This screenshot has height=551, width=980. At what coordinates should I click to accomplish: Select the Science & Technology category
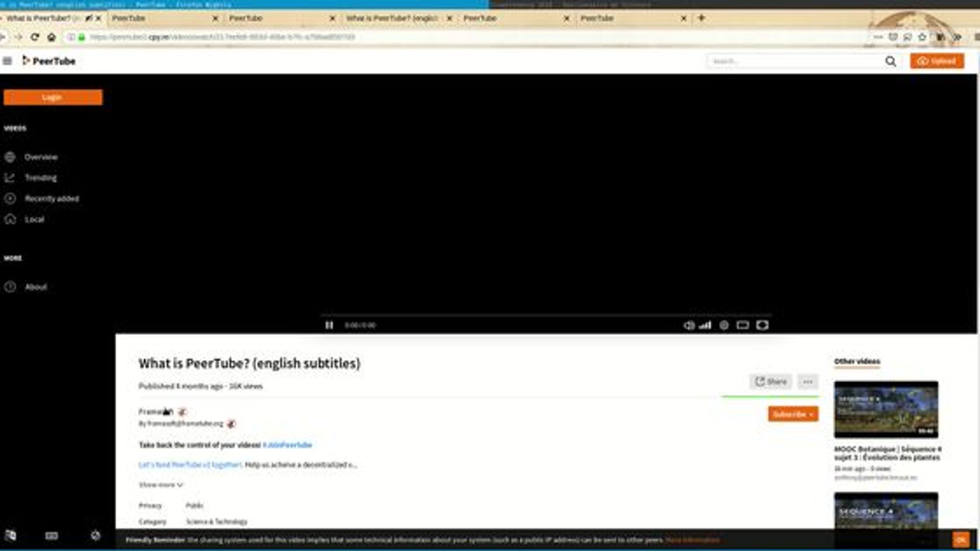coord(217,521)
